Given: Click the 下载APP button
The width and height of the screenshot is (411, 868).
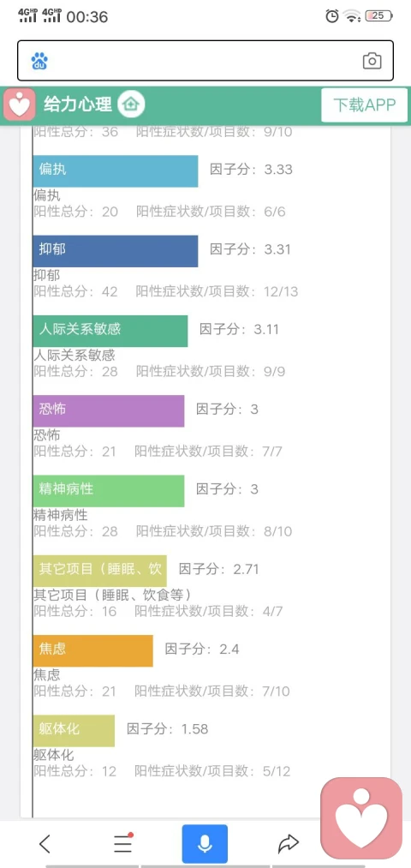Looking at the screenshot, I should [365, 105].
